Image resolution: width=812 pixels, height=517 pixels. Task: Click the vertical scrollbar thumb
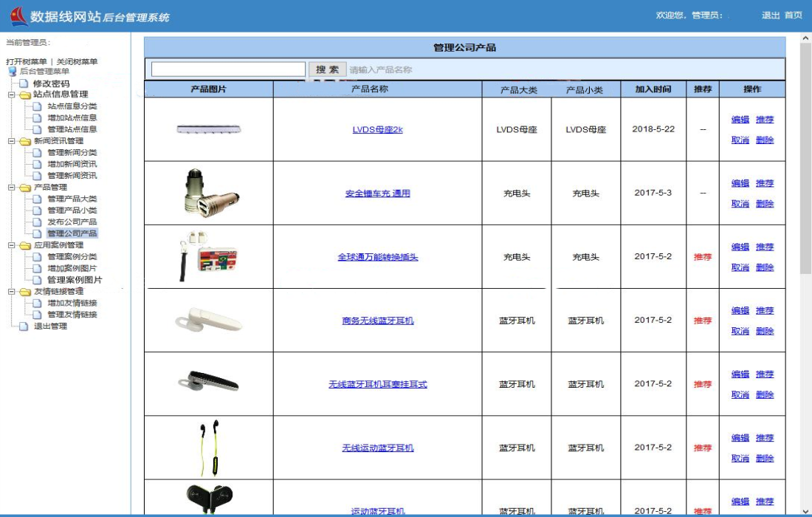point(806,158)
